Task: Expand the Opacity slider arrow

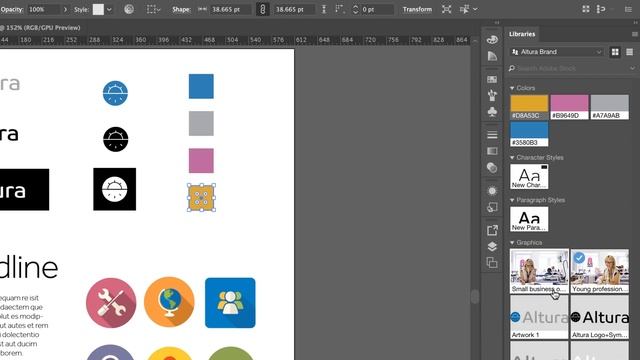Action: click(65, 9)
